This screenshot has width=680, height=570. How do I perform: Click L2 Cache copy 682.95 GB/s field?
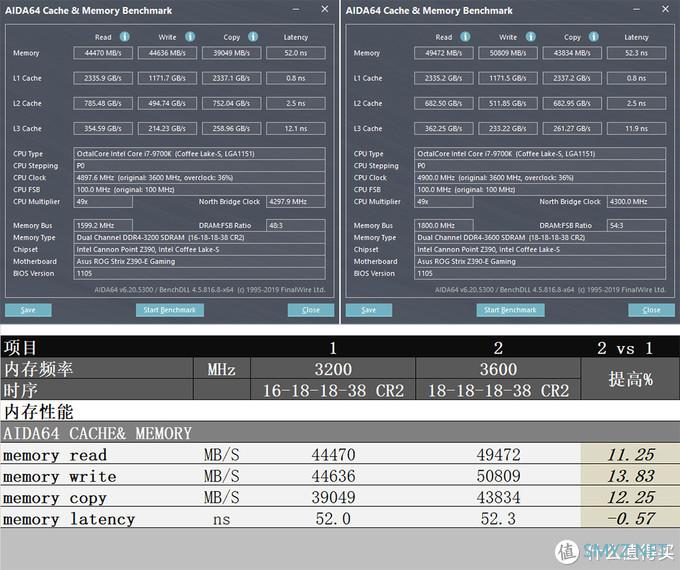coord(572,104)
